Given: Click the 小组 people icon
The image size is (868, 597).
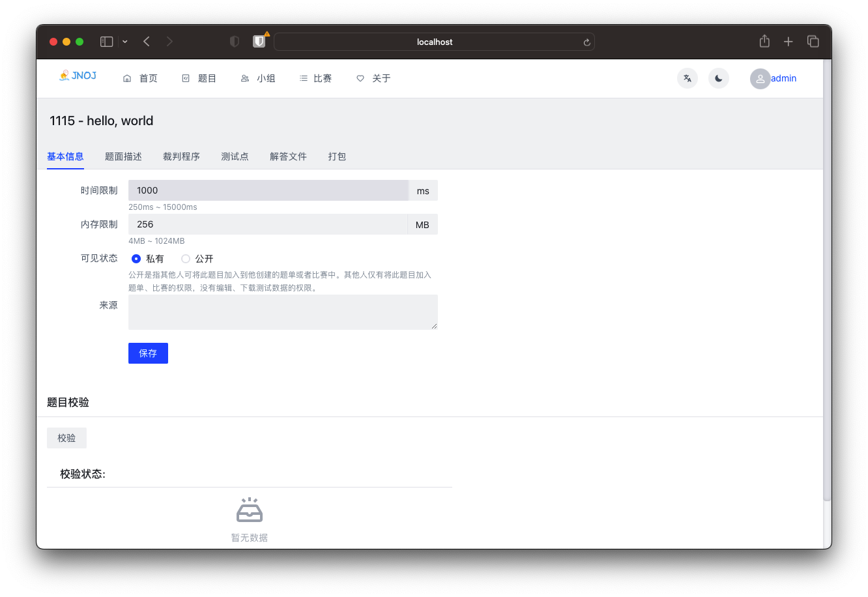Looking at the screenshot, I should [x=245, y=78].
